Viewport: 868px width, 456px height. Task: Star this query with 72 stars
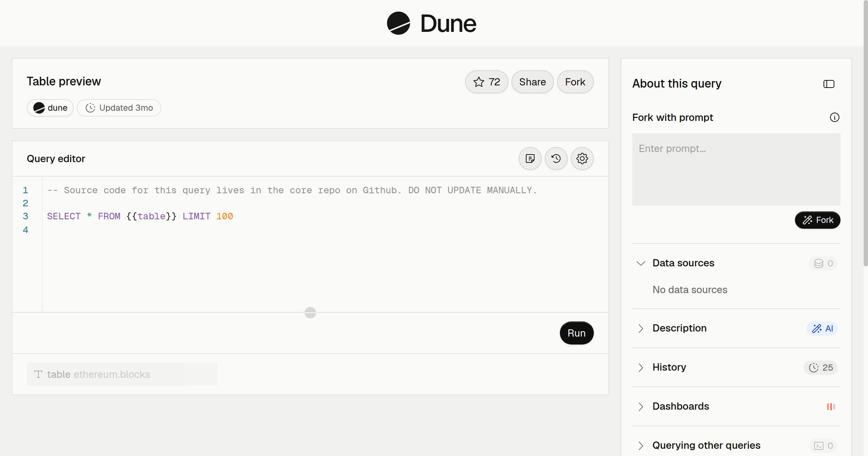click(486, 82)
